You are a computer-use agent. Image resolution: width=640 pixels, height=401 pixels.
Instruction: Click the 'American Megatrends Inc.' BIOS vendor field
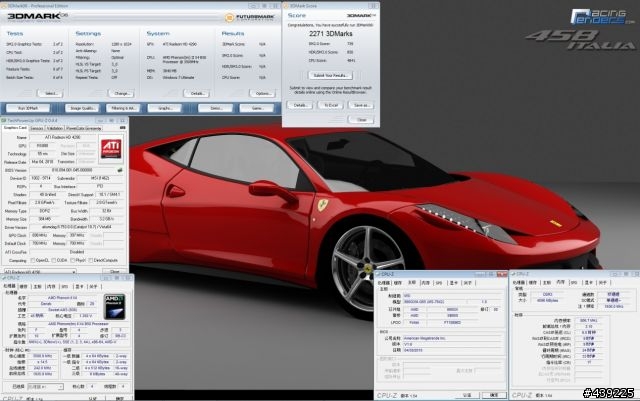click(x=452, y=339)
